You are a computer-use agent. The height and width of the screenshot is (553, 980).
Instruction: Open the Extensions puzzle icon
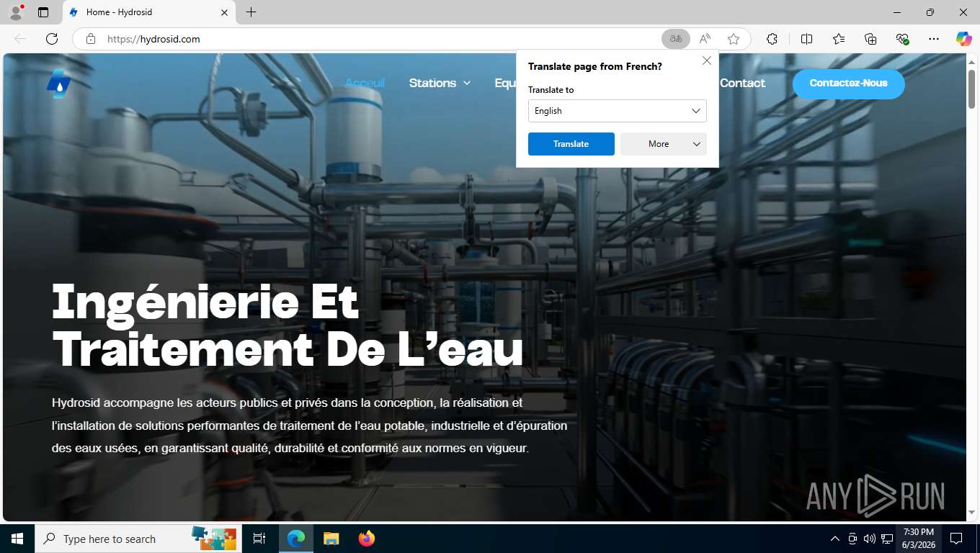pos(772,39)
